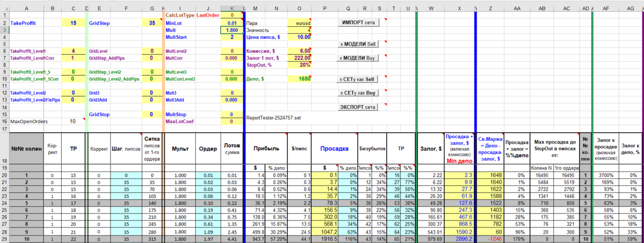Click the 4.41 lots sum cell
644x243 pixels.
pyautogui.click(x=231, y=238)
